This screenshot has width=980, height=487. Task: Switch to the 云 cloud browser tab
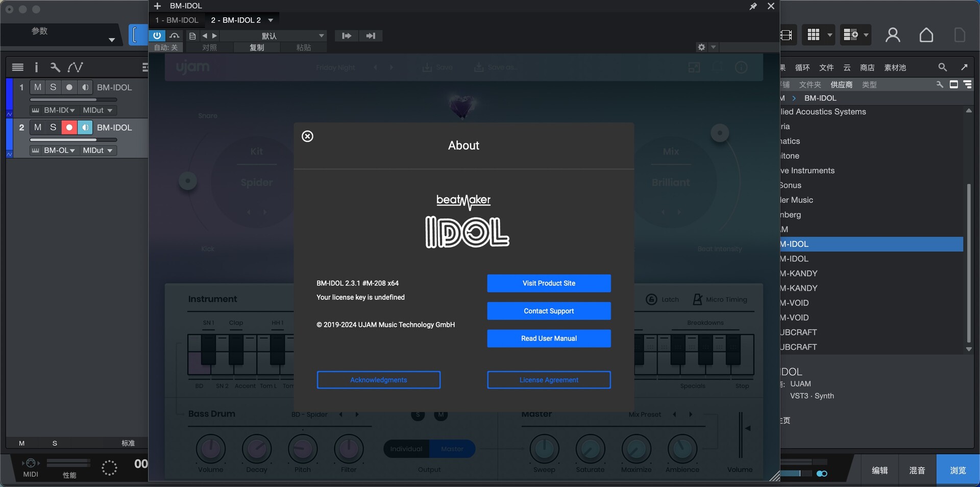(x=847, y=68)
